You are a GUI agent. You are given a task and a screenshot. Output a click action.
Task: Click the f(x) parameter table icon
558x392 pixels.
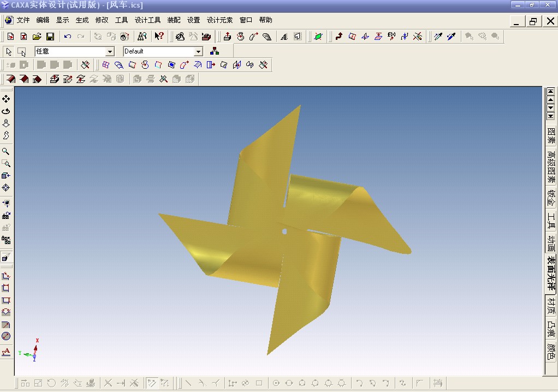391,36
